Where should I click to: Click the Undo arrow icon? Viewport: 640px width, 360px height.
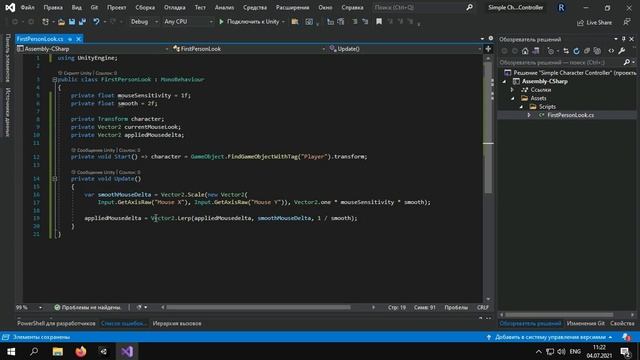(96, 22)
